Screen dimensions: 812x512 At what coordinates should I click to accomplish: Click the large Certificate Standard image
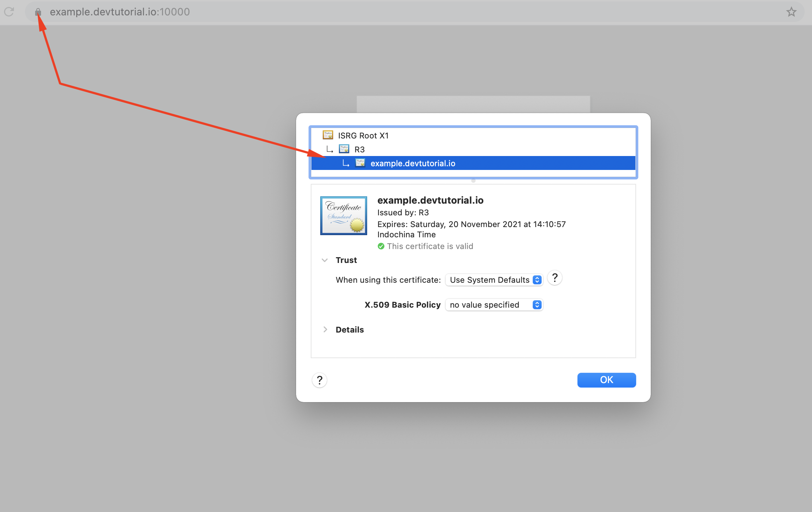343,215
